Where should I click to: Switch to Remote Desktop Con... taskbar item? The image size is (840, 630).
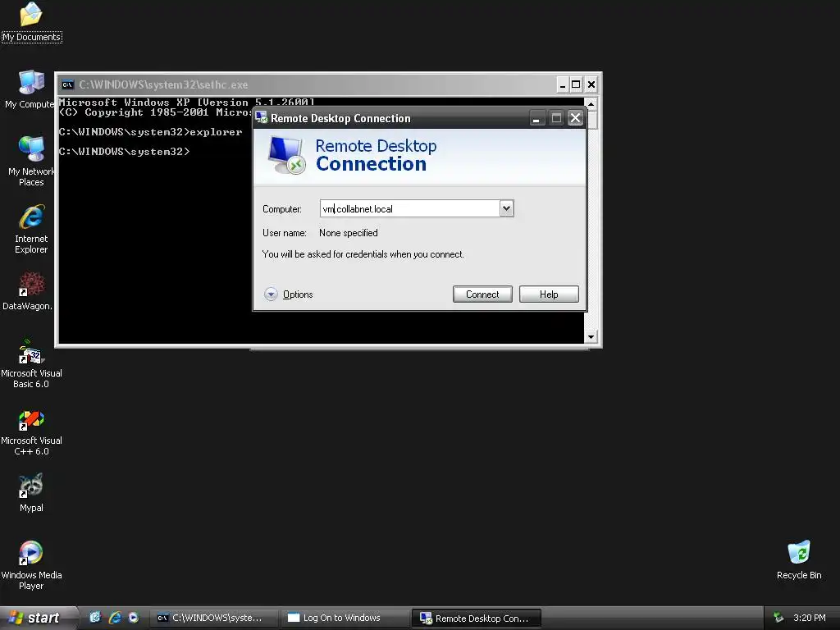click(477, 619)
